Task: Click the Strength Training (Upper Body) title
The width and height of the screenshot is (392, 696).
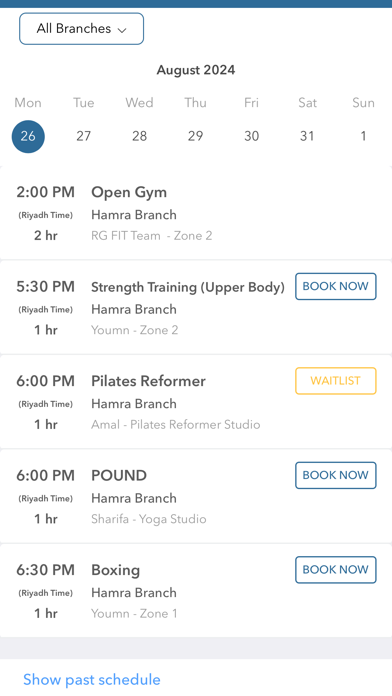Action: click(188, 287)
